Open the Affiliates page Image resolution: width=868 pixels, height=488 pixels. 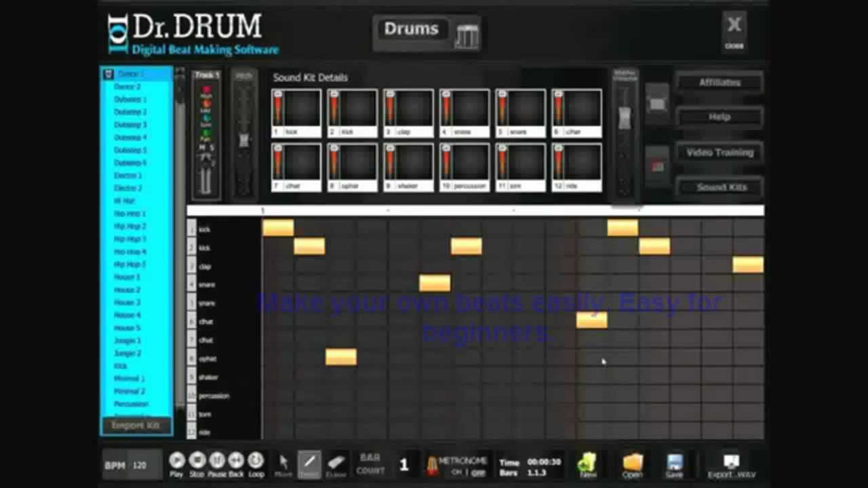(719, 82)
